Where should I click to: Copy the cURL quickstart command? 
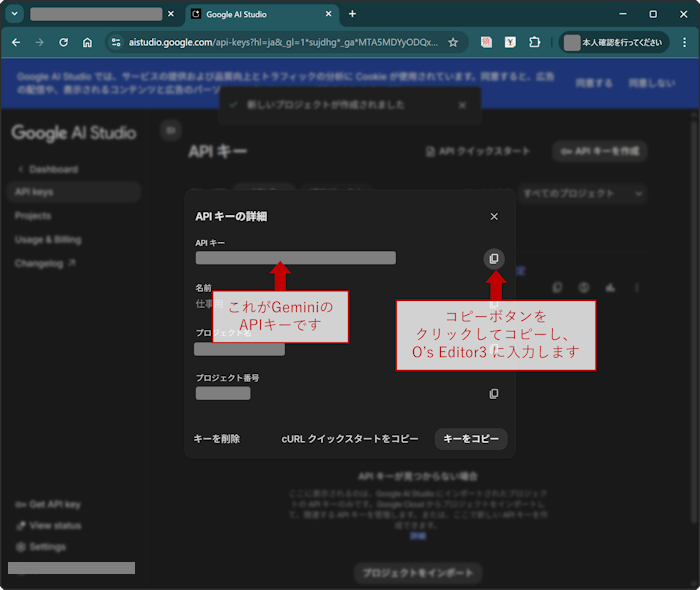350,439
